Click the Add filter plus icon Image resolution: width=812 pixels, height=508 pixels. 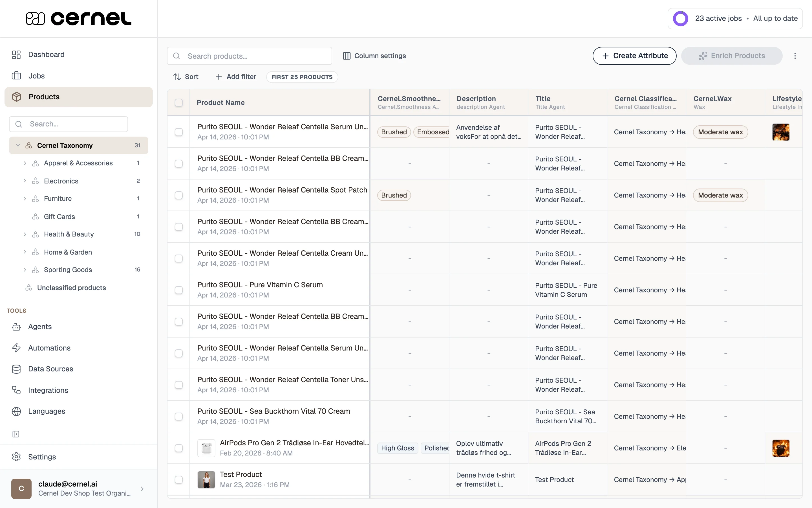219,77
